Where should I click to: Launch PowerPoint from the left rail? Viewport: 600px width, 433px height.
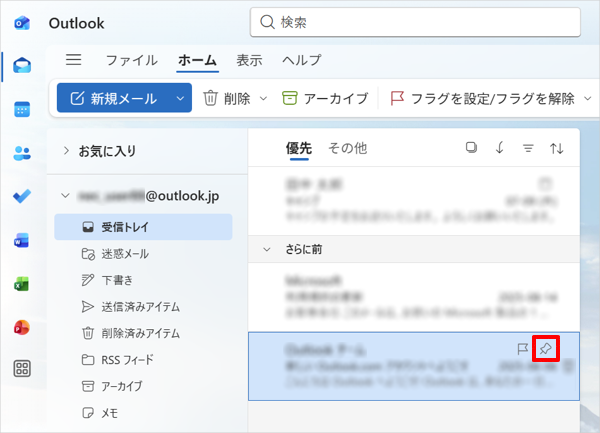(x=22, y=328)
